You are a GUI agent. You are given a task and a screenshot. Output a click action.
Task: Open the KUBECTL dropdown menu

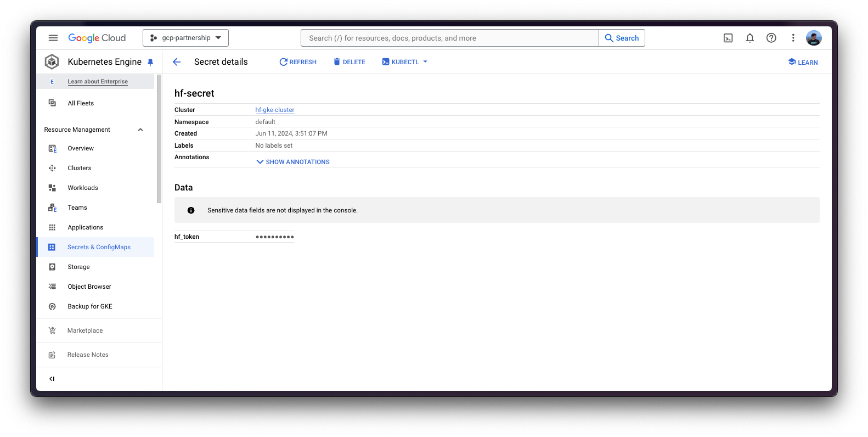tap(405, 62)
